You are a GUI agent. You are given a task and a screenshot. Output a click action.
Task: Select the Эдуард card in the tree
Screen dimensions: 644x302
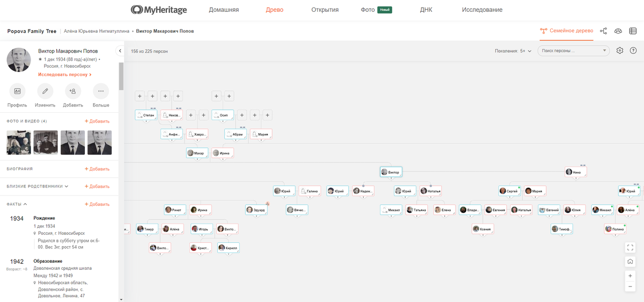coord(257,210)
